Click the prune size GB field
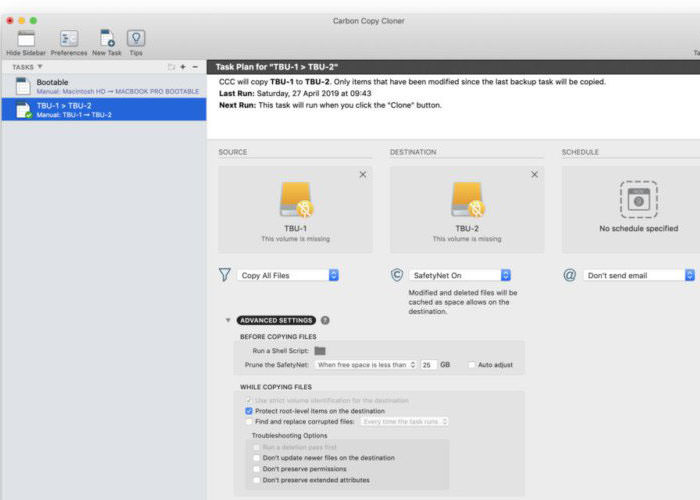Viewport: 700px width, 500px height. click(x=429, y=365)
